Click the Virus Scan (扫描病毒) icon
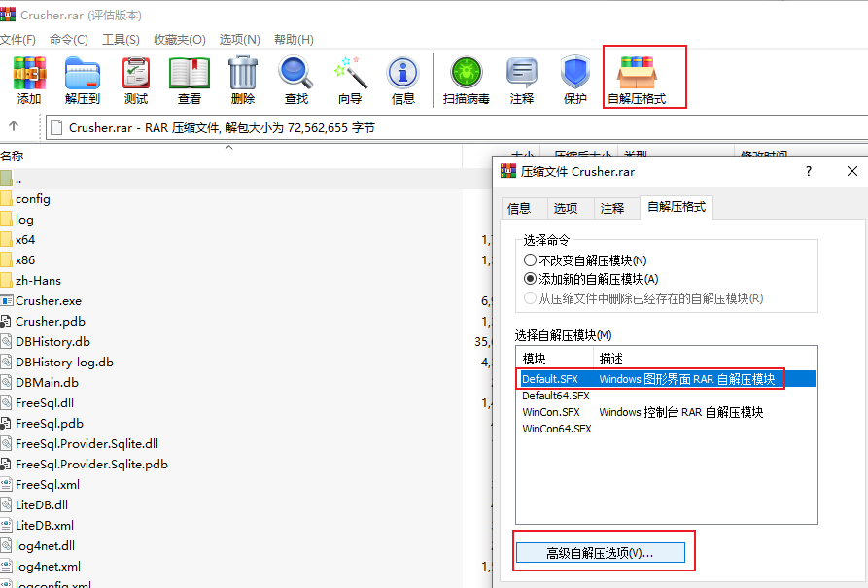 click(x=467, y=81)
